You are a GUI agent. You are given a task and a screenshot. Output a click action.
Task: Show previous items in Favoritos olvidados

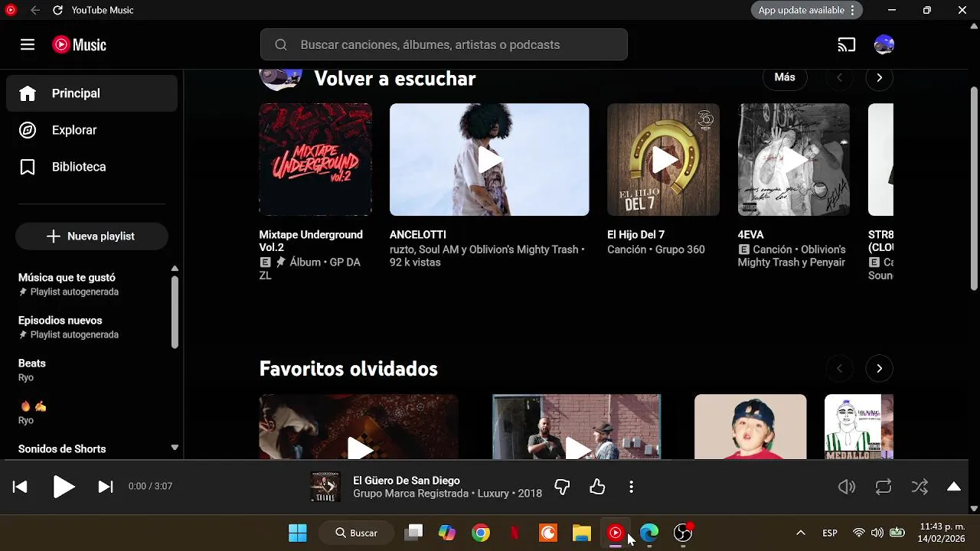pos(839,369)
